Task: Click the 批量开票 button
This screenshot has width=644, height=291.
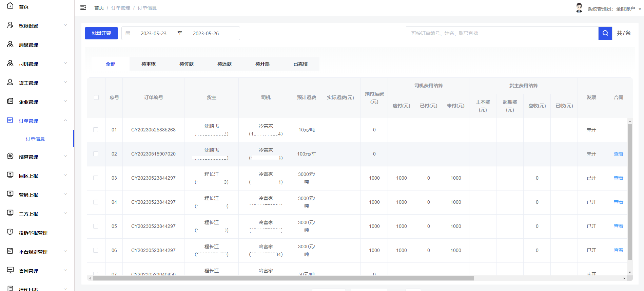Action: click(101, 33)
